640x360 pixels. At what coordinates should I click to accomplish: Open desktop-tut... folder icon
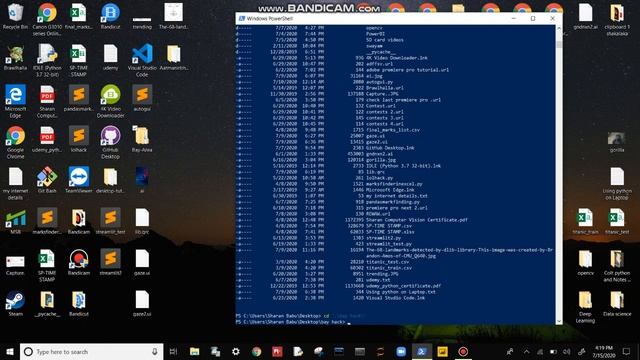coord(110,180)
